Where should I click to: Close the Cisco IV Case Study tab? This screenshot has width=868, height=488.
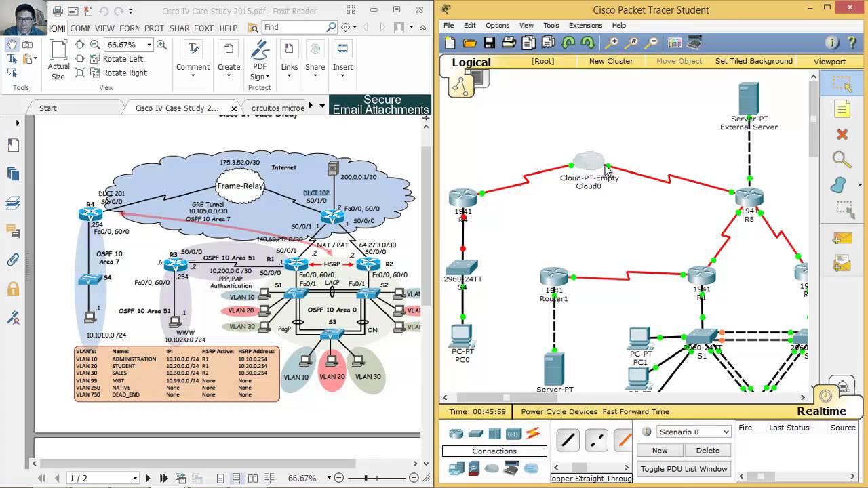click(x=234, y=108)
